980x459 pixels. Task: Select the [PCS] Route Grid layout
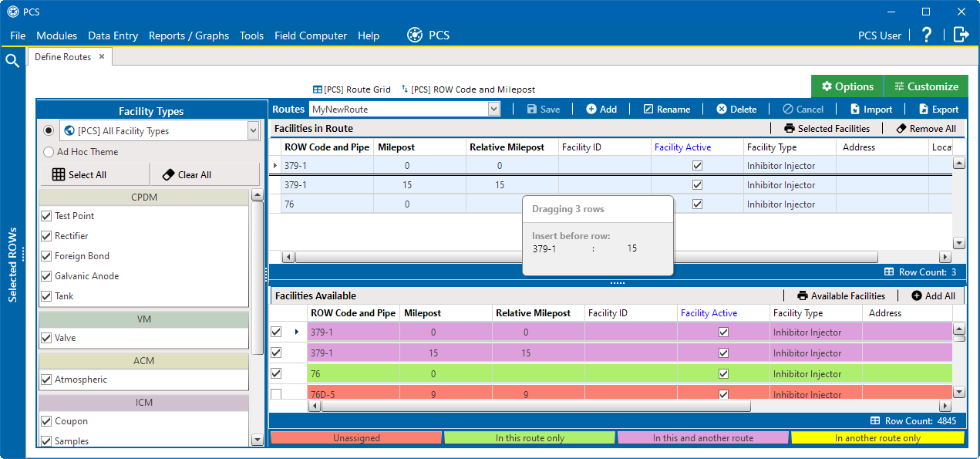pyautogui.click(x=352, y=89)
